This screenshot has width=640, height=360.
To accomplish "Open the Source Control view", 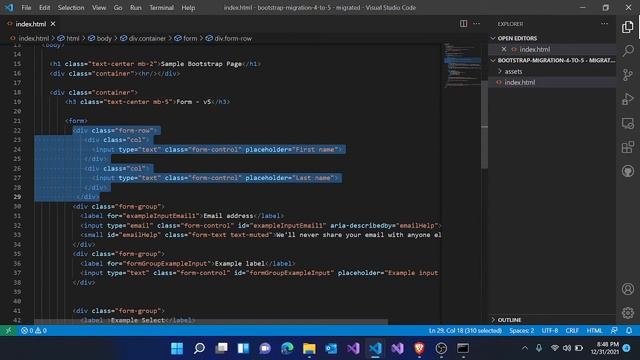I will click(628, 75).
